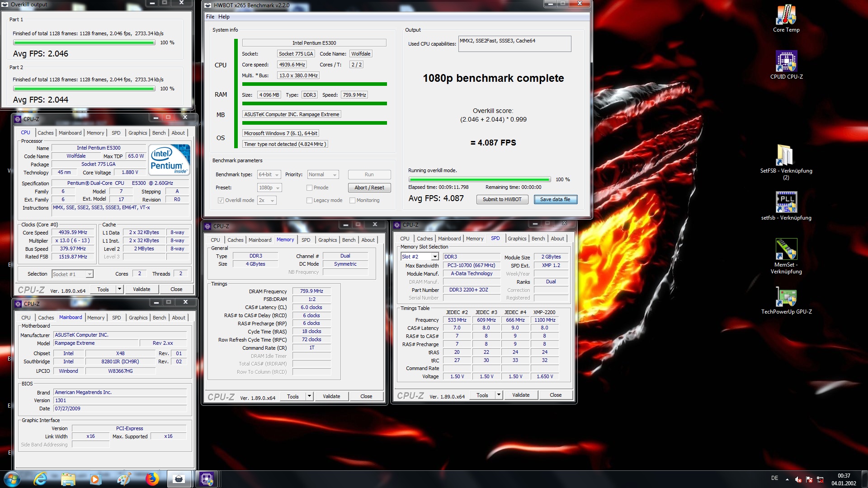Click the Part 1 progress bar
The image size is (868, 488).
tap(84, 42)
